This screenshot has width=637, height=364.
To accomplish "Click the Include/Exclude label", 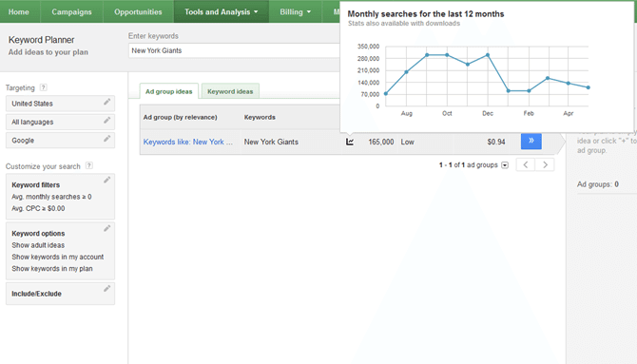I will tap(36, 294).
